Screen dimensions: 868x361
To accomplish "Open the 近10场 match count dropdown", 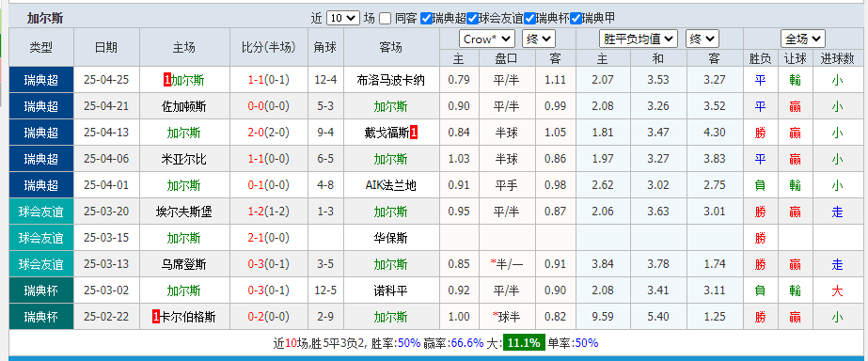I will click(343, 18).
